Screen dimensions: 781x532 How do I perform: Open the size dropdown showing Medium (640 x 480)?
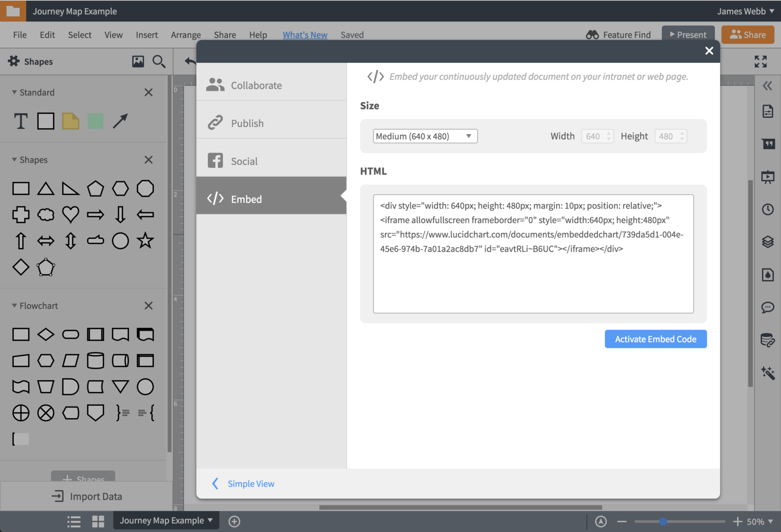click(x=424, y=136)
